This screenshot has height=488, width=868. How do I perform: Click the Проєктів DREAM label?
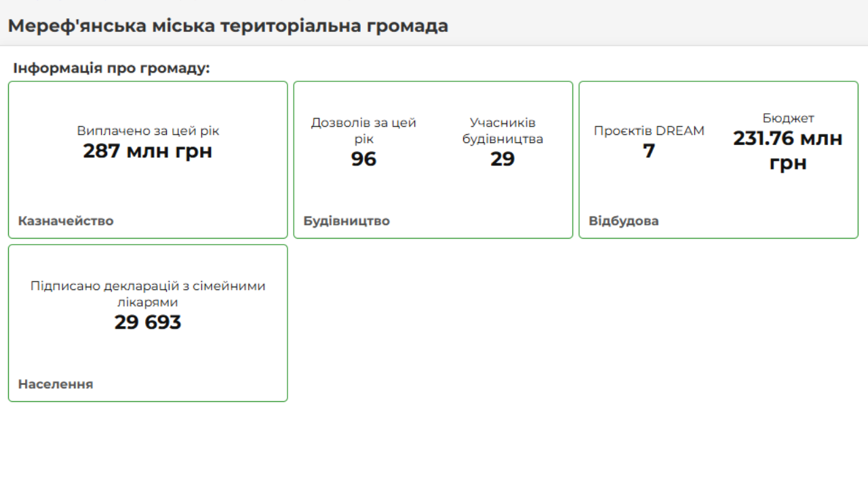click(x=649, y=131)
